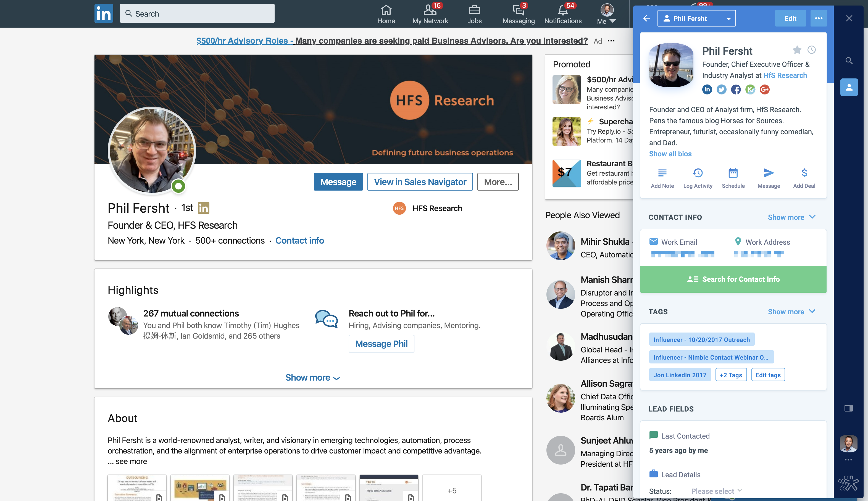This screenshot has height=501, width=868.
Task: Expand Highlights with Show more
Action: tap(312, 378)
